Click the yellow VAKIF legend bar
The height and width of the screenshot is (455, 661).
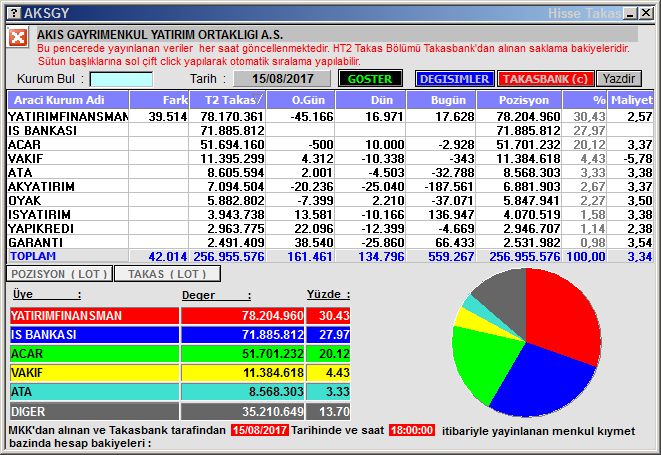pyautogui.click(x=94, y=373)
